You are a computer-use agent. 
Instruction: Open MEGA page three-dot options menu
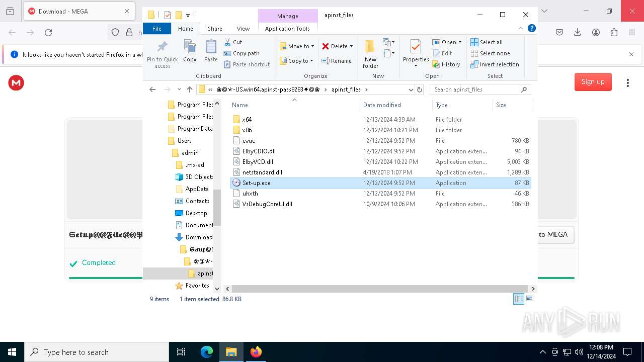click(627, 82)
